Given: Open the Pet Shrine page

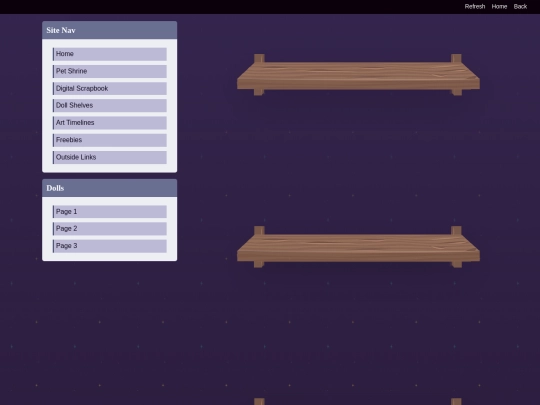Looking at the screenshot, I should (110, 71).
